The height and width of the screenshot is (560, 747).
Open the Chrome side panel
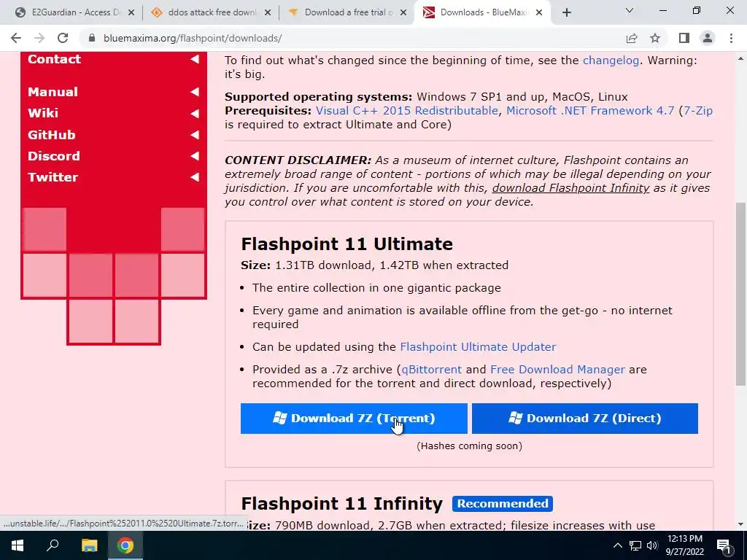pos(684,38)
